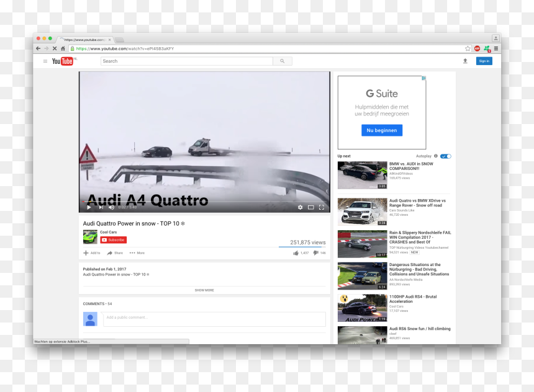Select the YouTube browser tab
The height and width of the screenshot is (392, 534).
click(x=84, y=40)
